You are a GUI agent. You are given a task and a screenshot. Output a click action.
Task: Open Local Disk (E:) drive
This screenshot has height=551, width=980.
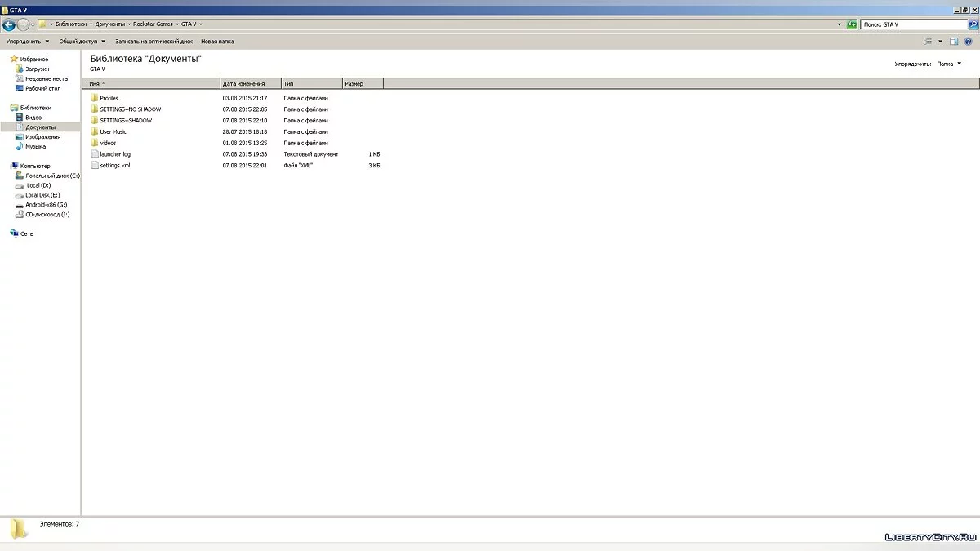[38, 195]
